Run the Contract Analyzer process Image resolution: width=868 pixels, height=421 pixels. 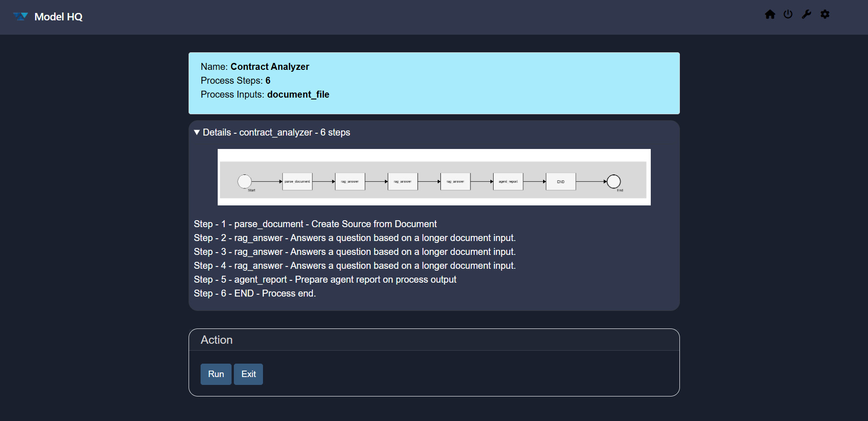click(216, 374)
